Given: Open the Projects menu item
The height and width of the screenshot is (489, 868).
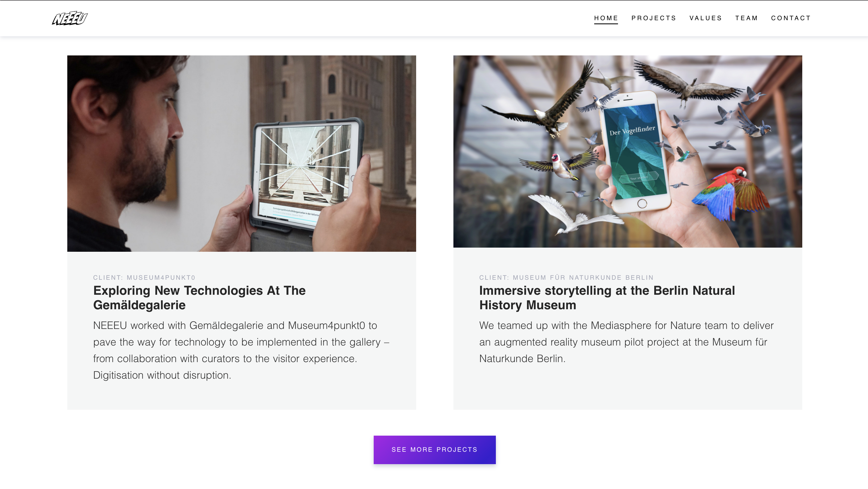Looking at the screenshot, I should (x=654, y=18).
